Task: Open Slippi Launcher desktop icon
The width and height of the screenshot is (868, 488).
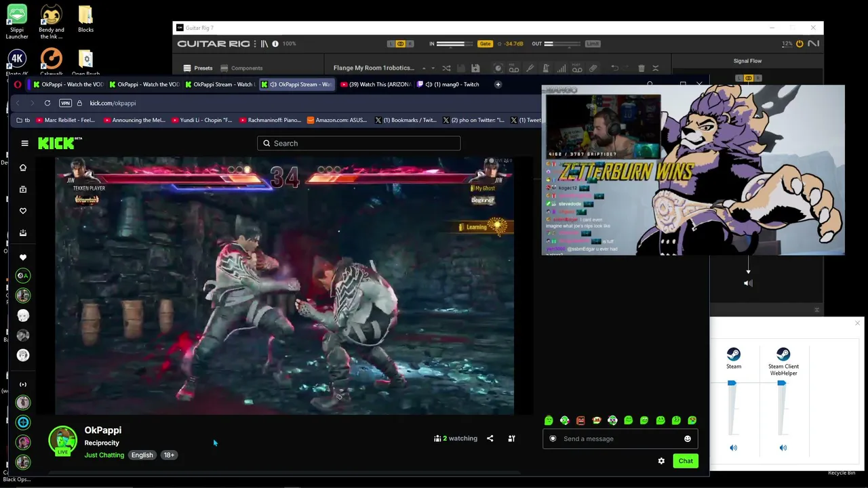Action: point(17,22)
